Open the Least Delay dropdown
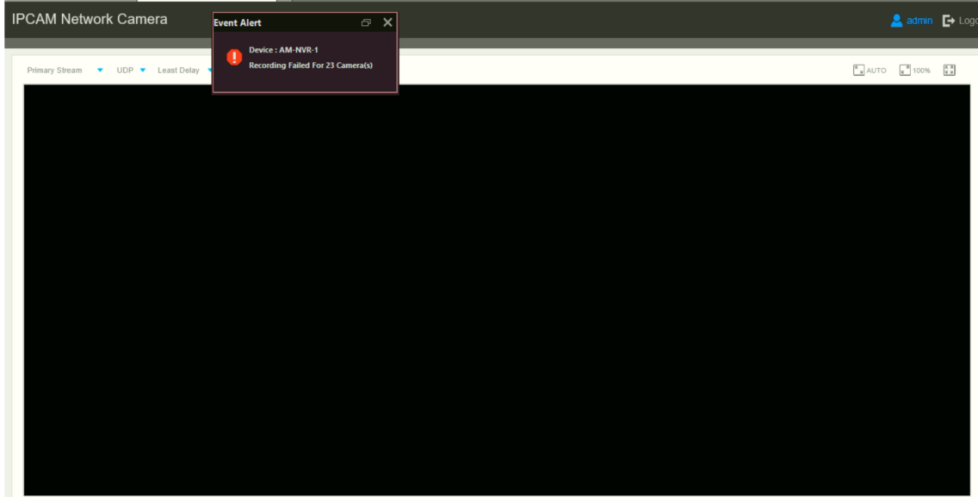 [185, 70]
